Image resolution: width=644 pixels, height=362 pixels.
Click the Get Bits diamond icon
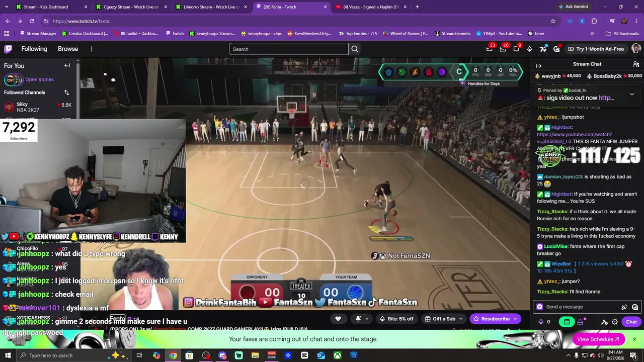click(x=529, y=49)
